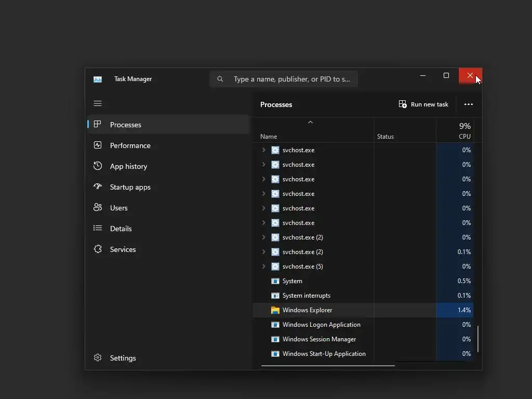This screenshot has height=399, width=532.
Task: Click the horizontal scrollbar thumb
Action: (x=328, y=366)
